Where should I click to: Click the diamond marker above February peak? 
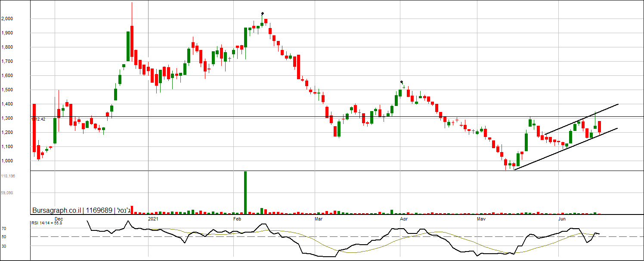click(x=262, y=14)
